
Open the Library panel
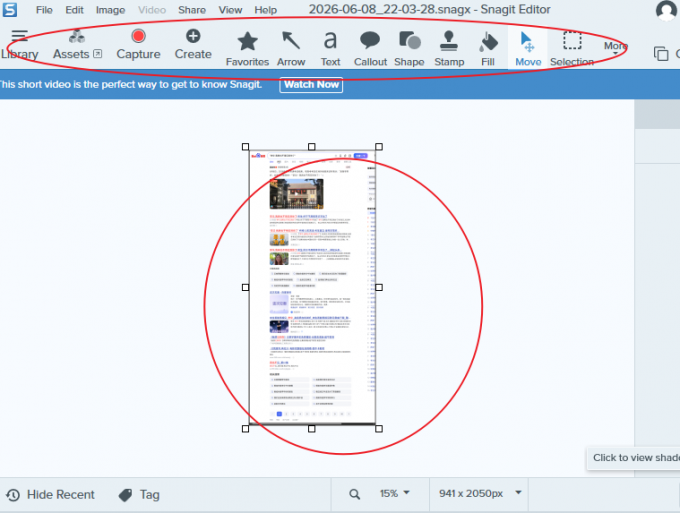(x=20, y=45)
